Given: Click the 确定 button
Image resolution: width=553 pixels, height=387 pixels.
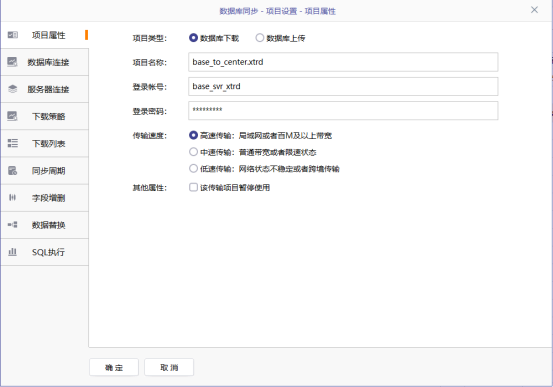Looking at the screenshot, I should [x=114, y=368].
